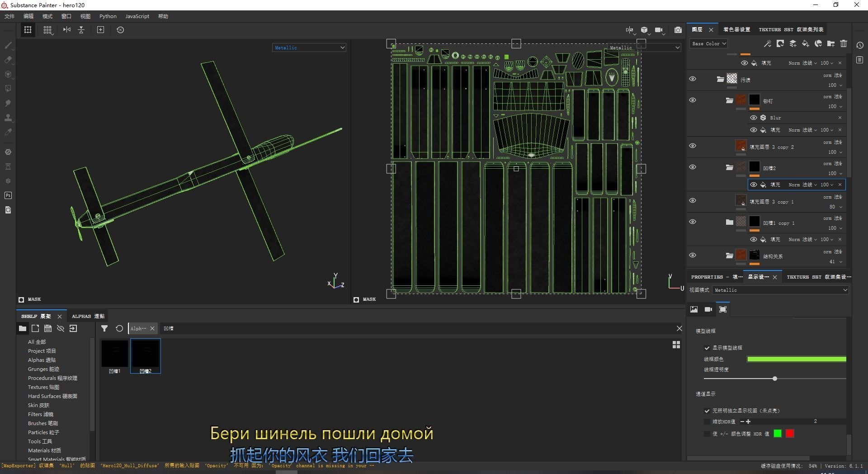Open the JavaScript menu
Screen dimensions: 868x474
pyautogui.click(x=137, y=16)
